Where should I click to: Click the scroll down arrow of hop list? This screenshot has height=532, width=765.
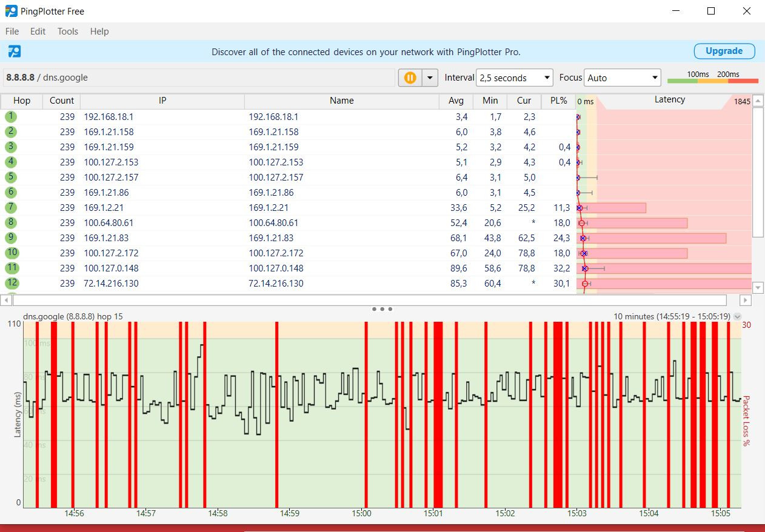(x=757, y=287)
